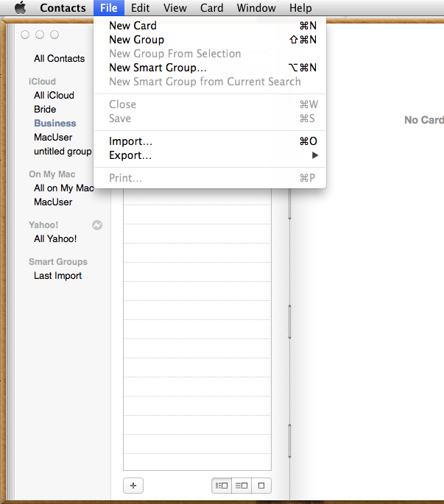Open the Edit menu
This screenshot has height=504, width=444.
point(141,7)
